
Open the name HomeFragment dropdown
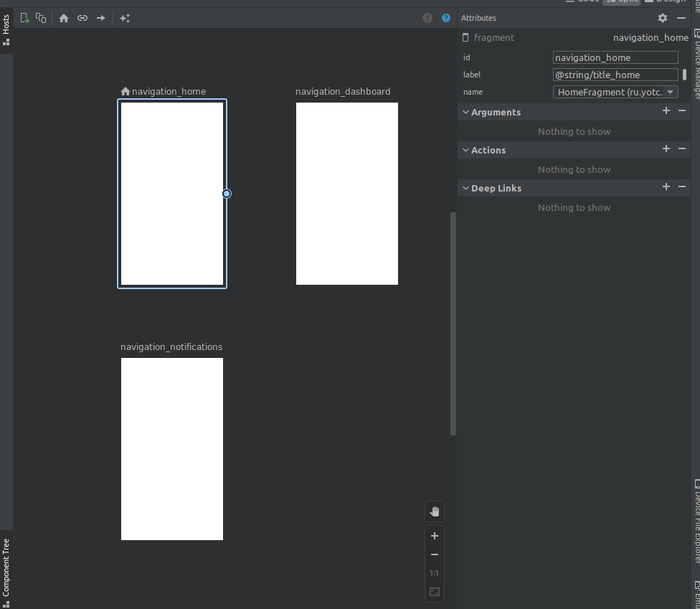click(x=615, y=92)
